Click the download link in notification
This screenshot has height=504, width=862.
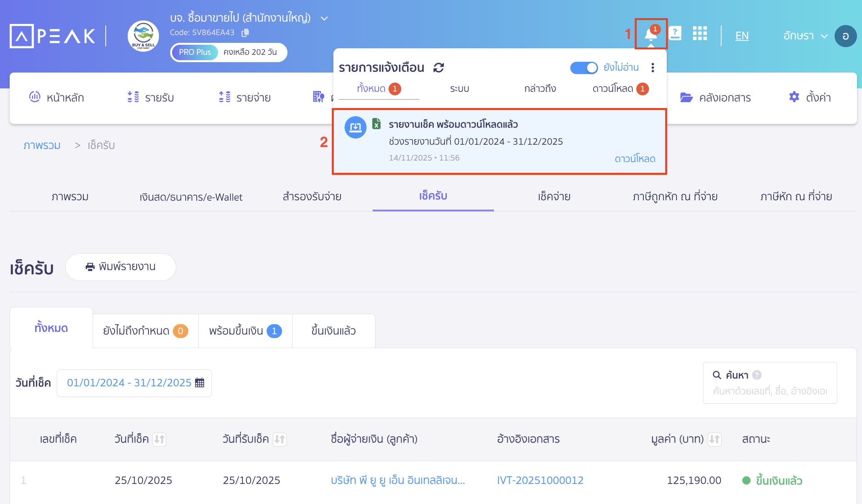635,159
